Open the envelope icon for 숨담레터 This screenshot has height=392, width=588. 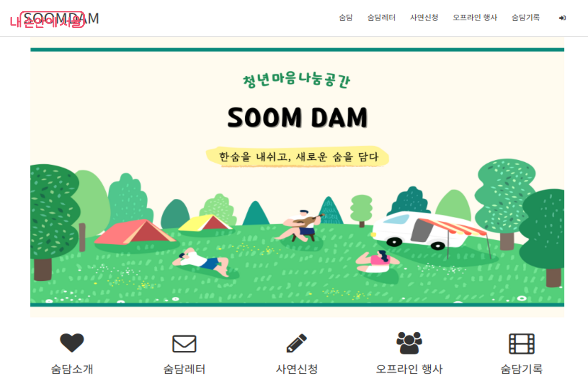coord(184,343)
